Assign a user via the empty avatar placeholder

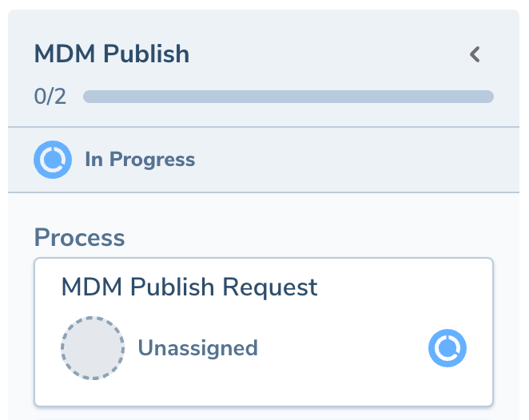(93, 348)
